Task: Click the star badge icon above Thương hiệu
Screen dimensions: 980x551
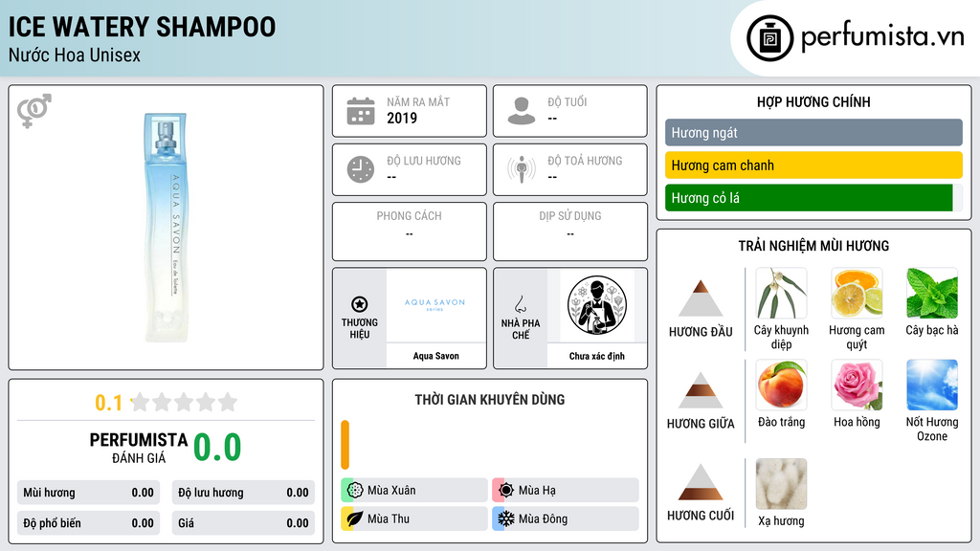Action: [x=360, y=304]
